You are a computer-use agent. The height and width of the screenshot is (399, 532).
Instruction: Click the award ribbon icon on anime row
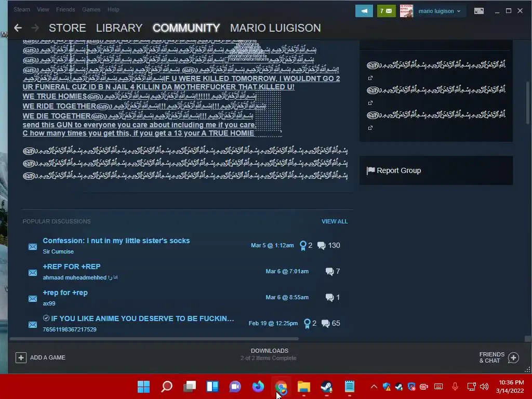click(x=307, y=323)
